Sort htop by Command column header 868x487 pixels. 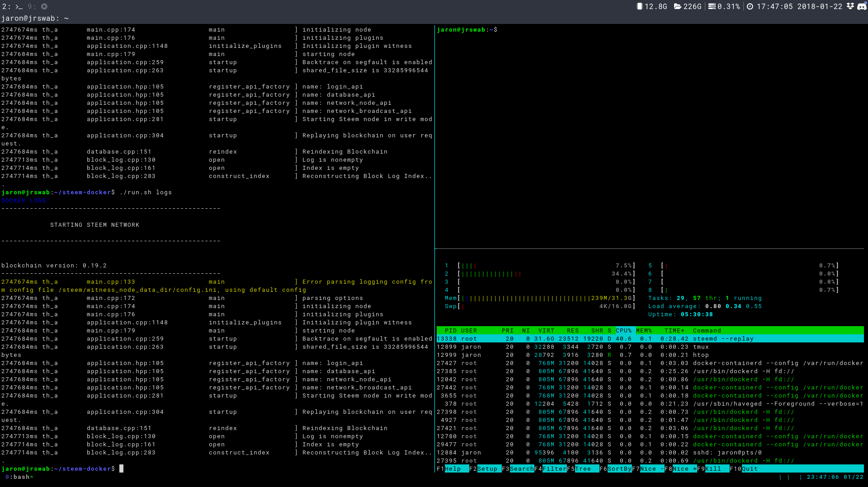(707, 331)
